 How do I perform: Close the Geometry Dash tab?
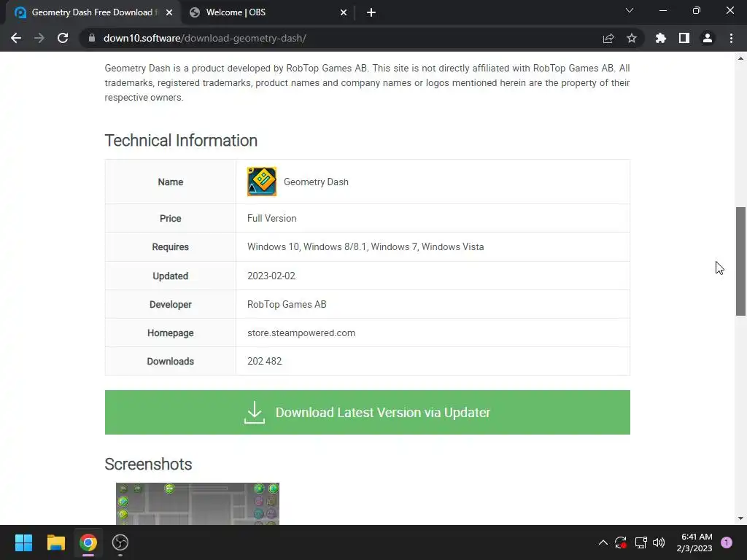169,12
